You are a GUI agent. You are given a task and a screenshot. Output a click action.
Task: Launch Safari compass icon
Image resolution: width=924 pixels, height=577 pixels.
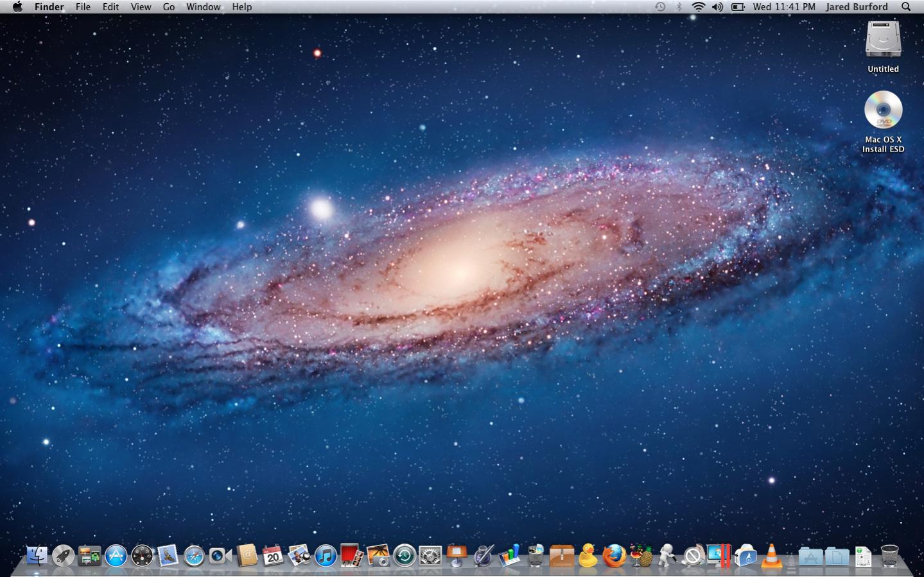click(194, 555)
